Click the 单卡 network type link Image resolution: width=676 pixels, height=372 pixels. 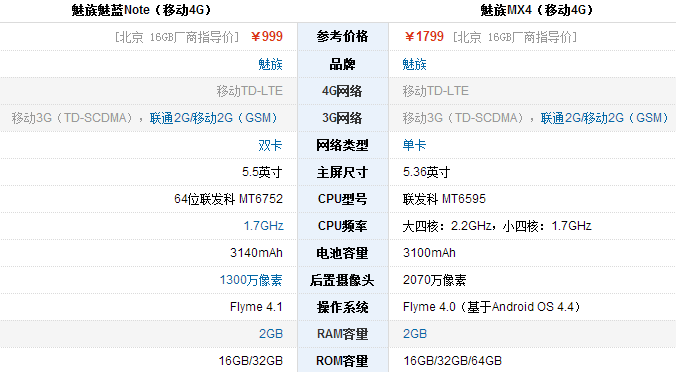414,145
